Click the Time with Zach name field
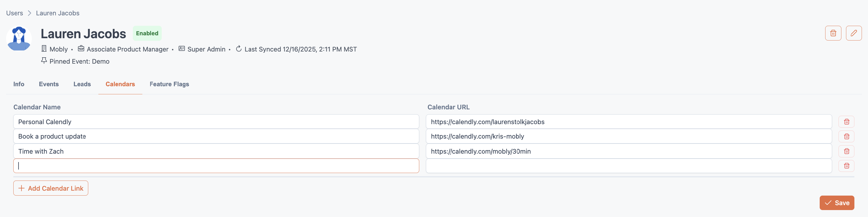This screenshot has height=217, width=868. click(216, 151)
